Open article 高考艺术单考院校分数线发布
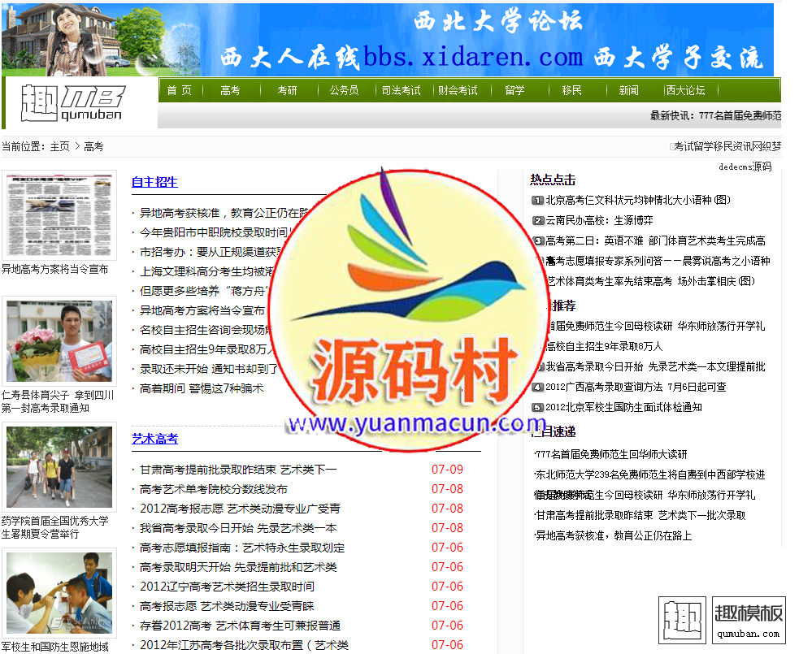 (x=213, y=489)
